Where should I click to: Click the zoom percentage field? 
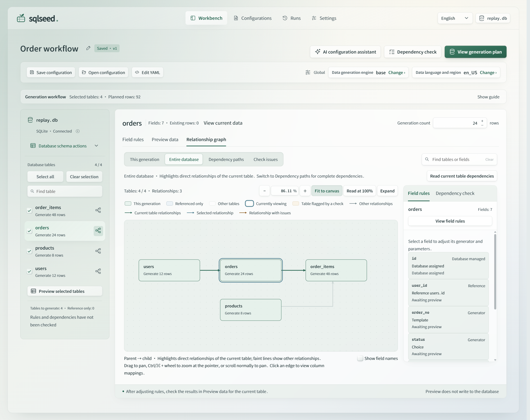(x=285, y=191)
